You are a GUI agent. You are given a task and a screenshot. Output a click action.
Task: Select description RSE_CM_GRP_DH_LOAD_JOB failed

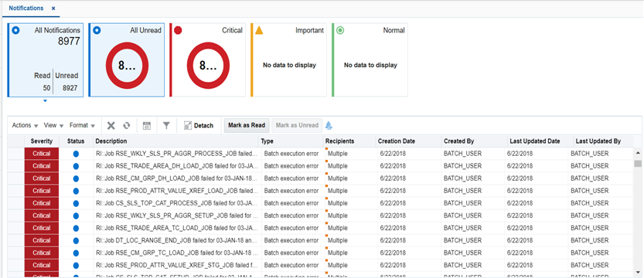click(177, 178)
